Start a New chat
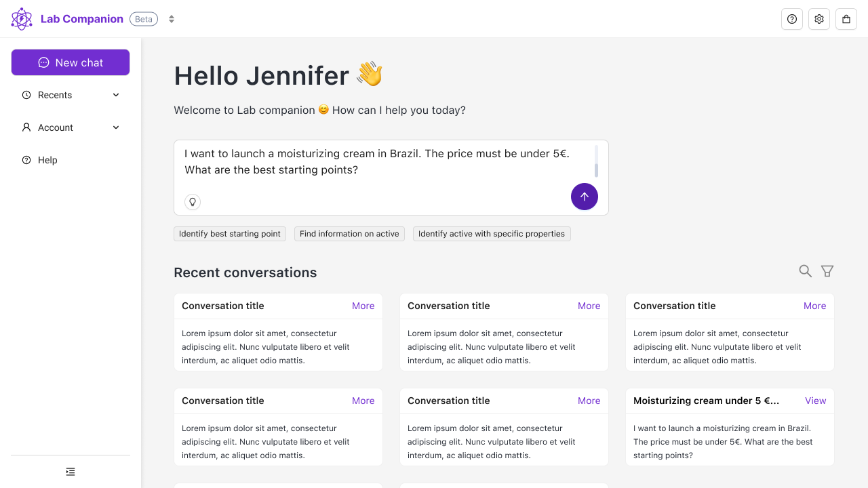Viewport: 868px width, 488px height. [70, 62]
